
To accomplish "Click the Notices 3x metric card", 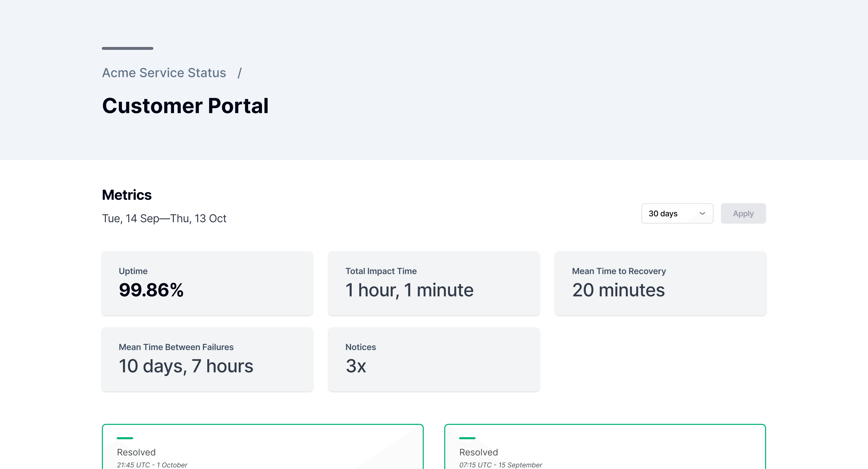I will click(434, 359).
